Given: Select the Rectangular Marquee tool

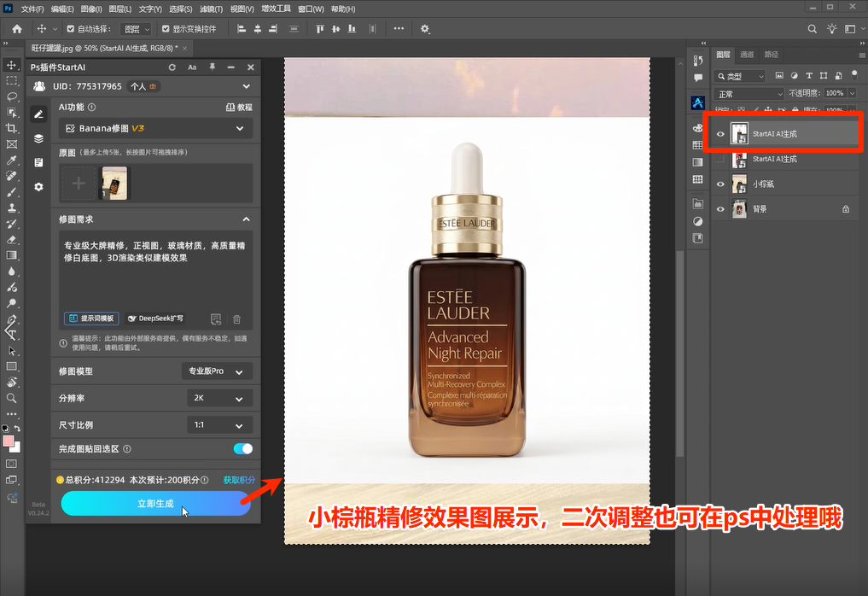Looking at the screenshot, I should 11,81.
